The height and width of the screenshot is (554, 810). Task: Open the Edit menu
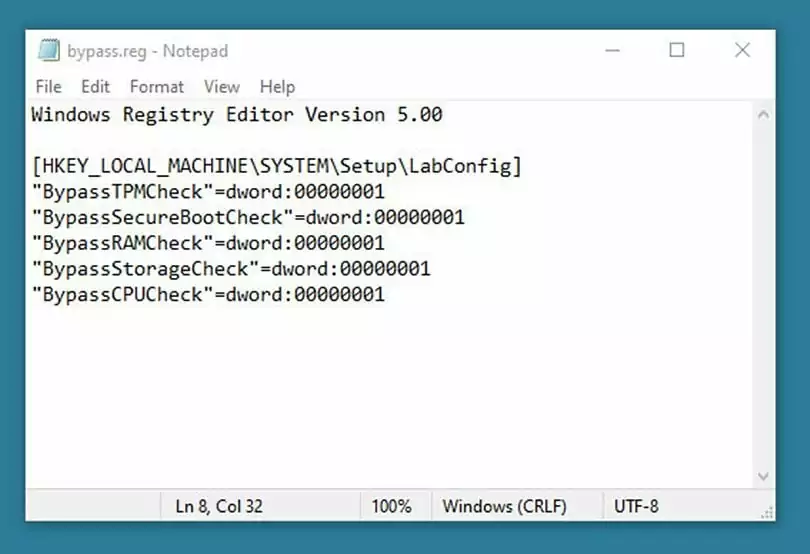click(96, 87)
